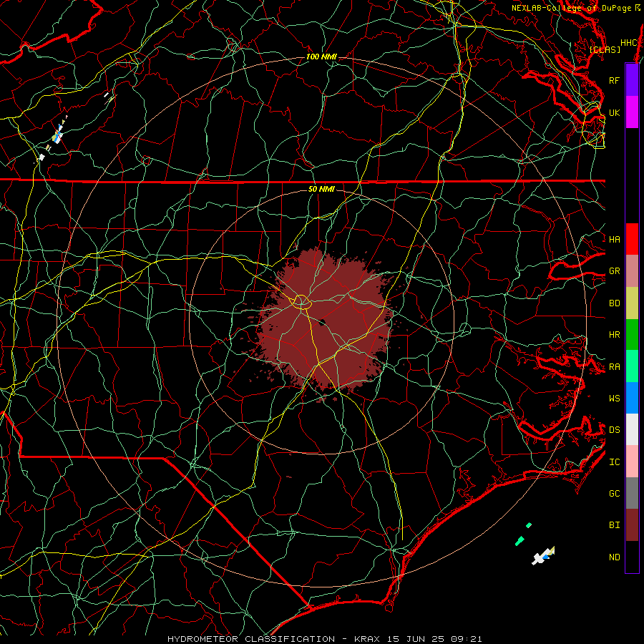Click the WS blue legend swatch

coord(632,398)
